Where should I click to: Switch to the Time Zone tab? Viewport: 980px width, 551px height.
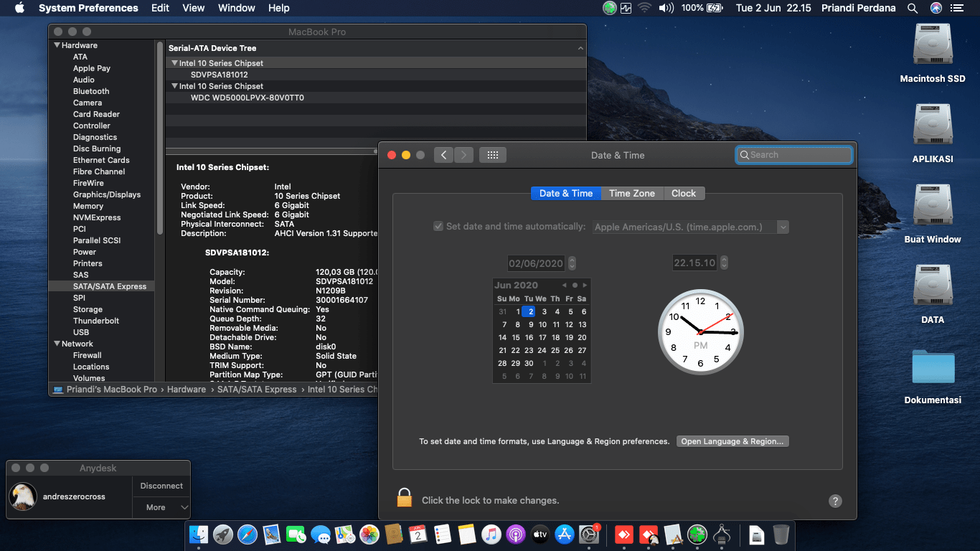pos(632,193)
